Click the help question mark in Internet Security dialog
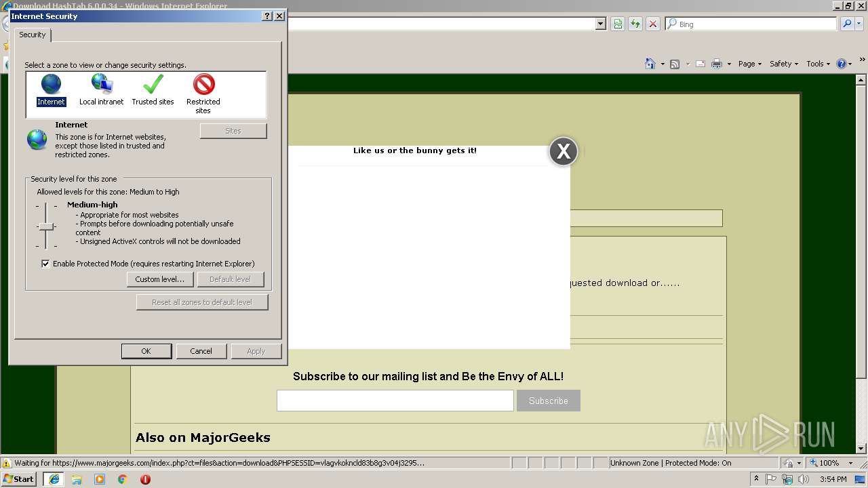The height and width of the screenshot is (488, 868). pos(267,16)
